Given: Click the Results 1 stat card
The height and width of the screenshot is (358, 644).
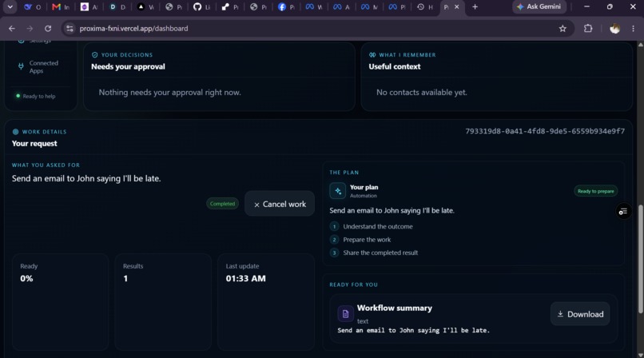Looking at the screenshot, I should [x=163, y=302].
